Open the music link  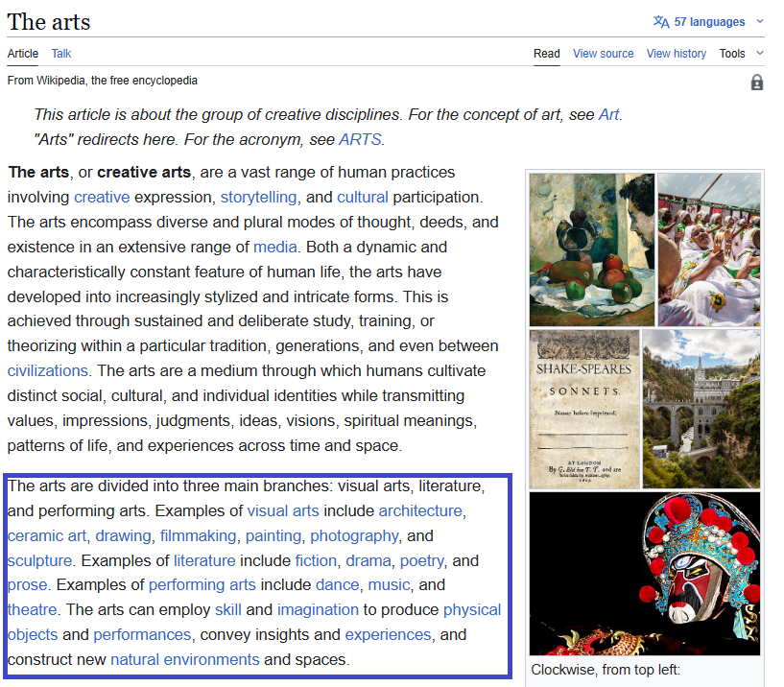click(x=389, y=585)
